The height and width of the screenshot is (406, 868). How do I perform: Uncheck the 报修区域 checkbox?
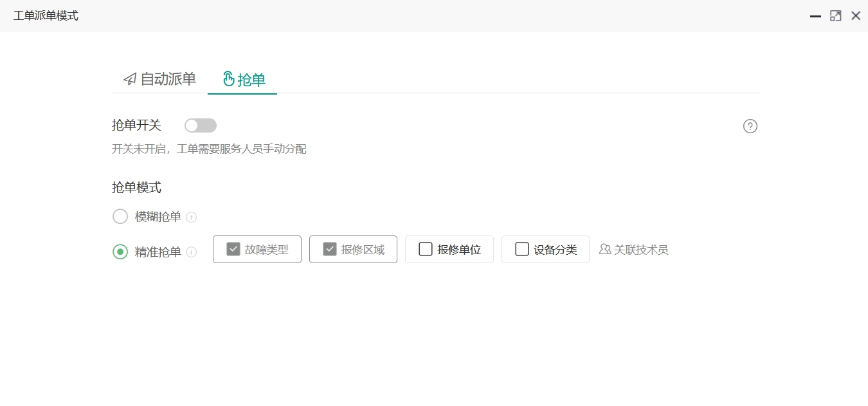coord(330,248)
